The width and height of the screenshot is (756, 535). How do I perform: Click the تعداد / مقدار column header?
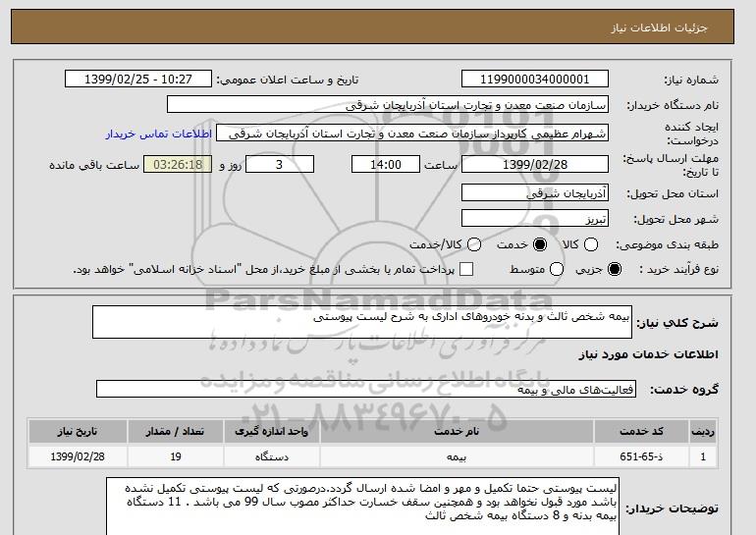coord(176,431)
